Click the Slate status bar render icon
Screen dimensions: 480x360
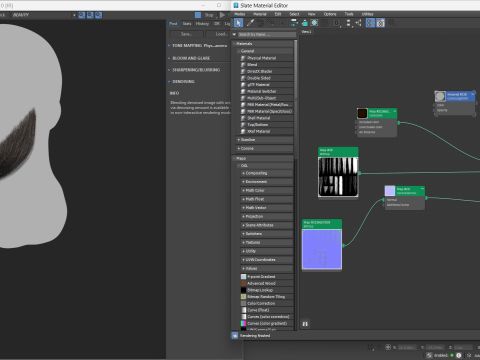pyautogui.click(x=235, y=336)
